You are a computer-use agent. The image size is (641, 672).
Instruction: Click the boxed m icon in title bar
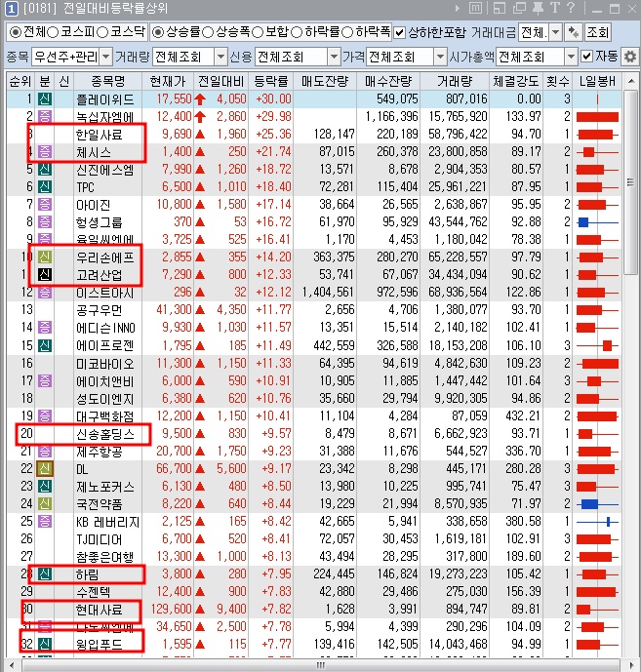[x=475, y=8]
